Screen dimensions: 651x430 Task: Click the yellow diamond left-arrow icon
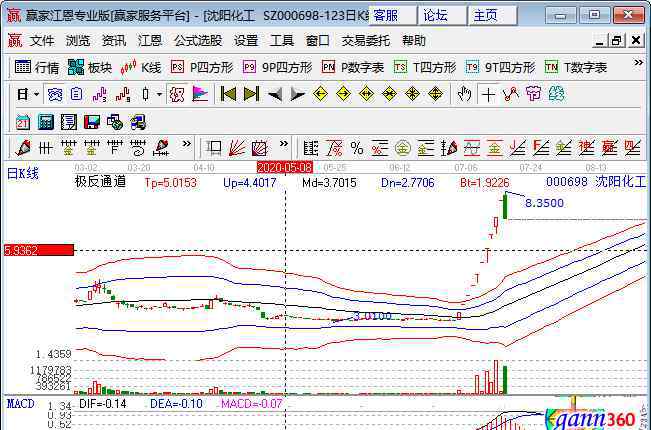[320, 94]
